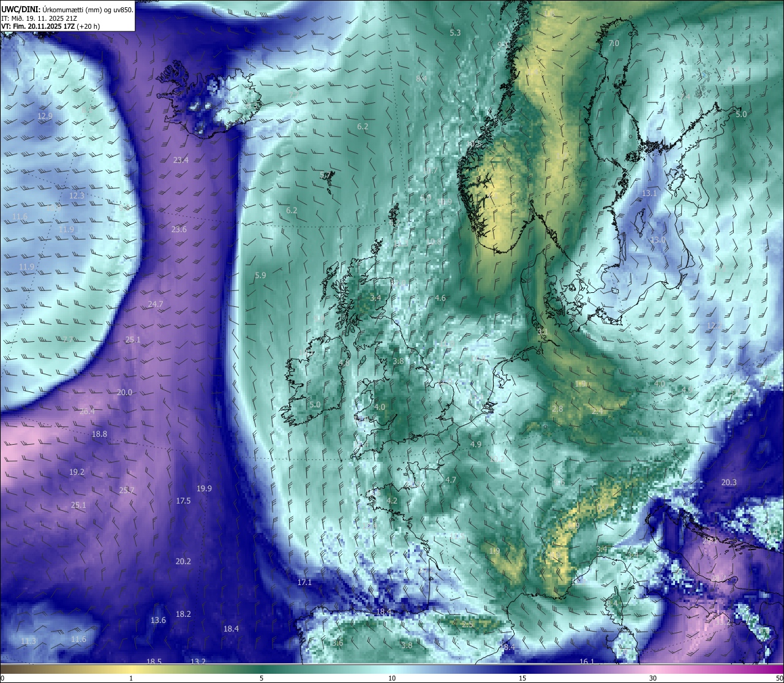Click the 13.6 map value
The image size is (784, 683).
coord(158,620)
